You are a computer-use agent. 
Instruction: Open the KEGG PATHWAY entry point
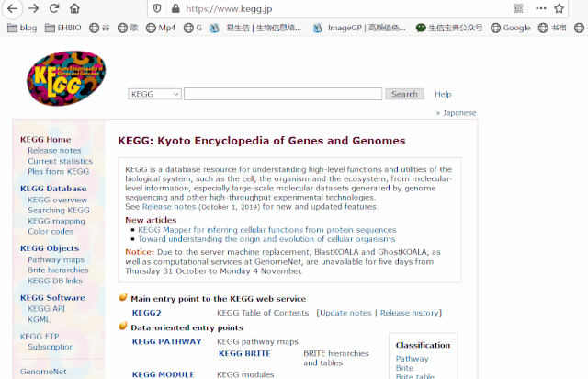coord(167,341)
